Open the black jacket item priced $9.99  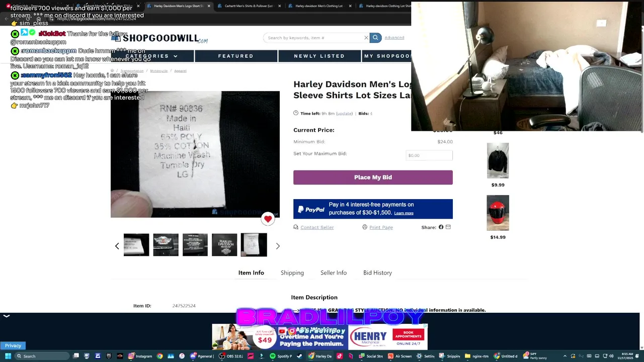tap(498, 161)
